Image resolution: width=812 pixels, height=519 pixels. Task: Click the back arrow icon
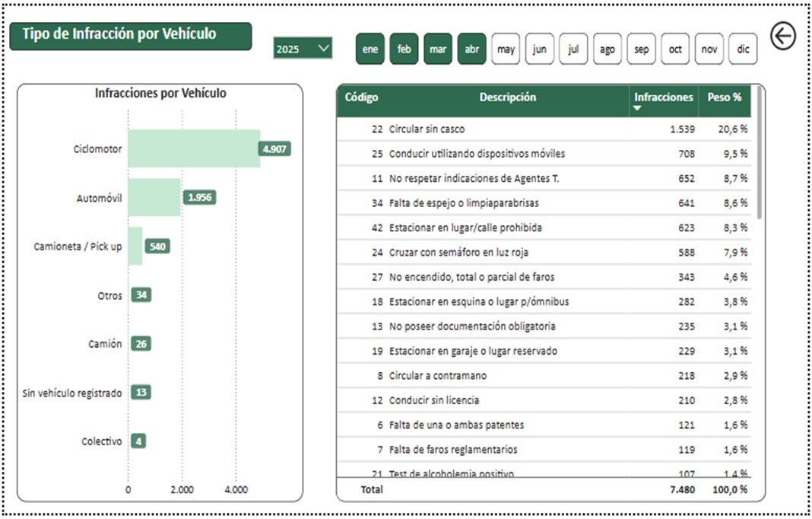[782, 36]
